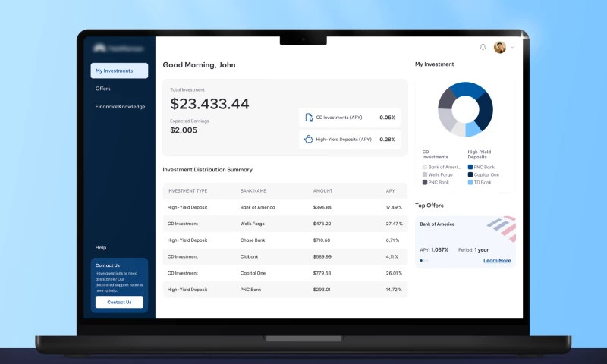Image resolution: width=607 pixels, height=364 pixels.
Task: Open the Help link in sidebar
Action: [101, 247]
